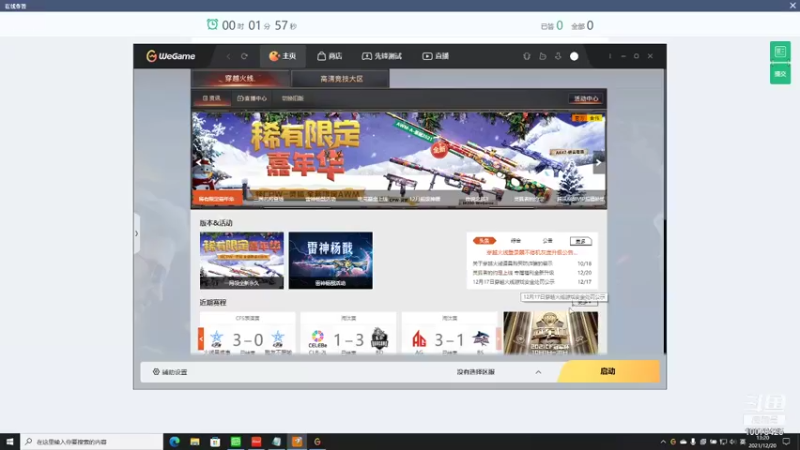The image size is (800, 450).
Task: Open the 12月17日 news item dated 12/17
Action: (x=532, y=282)
